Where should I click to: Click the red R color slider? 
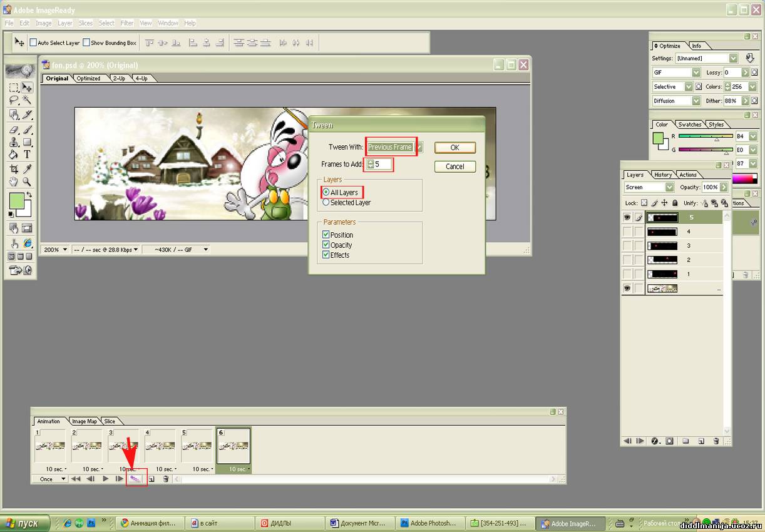tap(705, 136)
